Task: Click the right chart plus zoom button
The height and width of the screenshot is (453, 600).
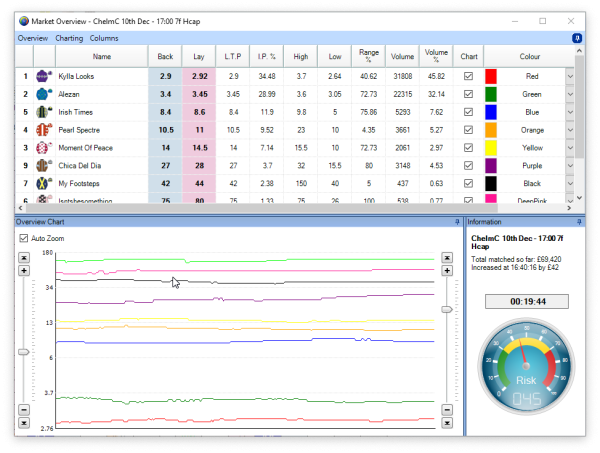Action: (x=445, y=271)
